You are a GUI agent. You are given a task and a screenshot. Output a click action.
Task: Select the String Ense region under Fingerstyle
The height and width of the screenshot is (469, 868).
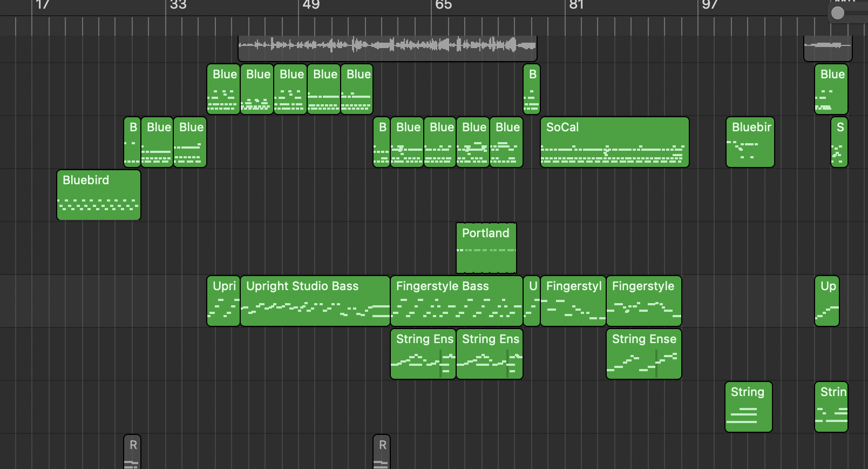(x=643, y=354)
